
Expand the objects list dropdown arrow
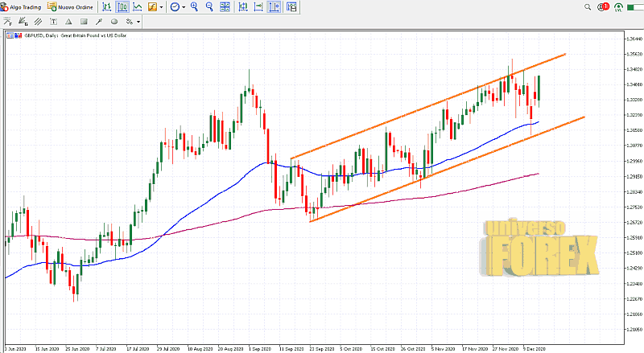(x=138, y=22)
